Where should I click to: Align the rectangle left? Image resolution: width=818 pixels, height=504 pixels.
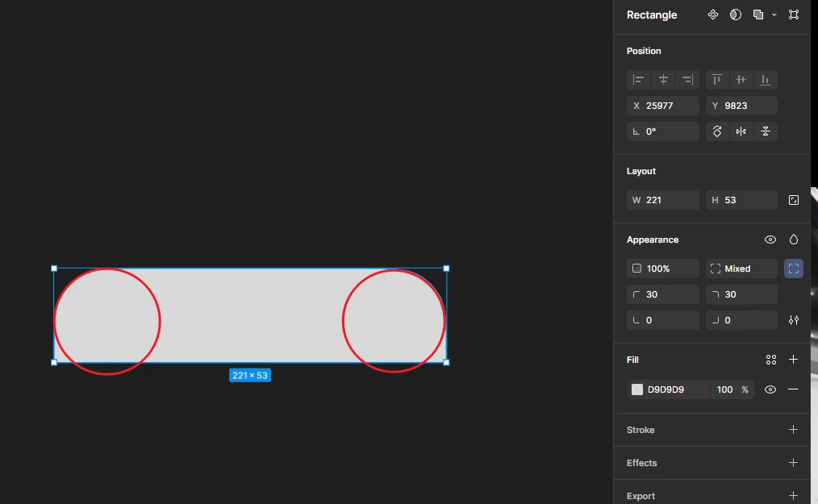pos(639,80)
